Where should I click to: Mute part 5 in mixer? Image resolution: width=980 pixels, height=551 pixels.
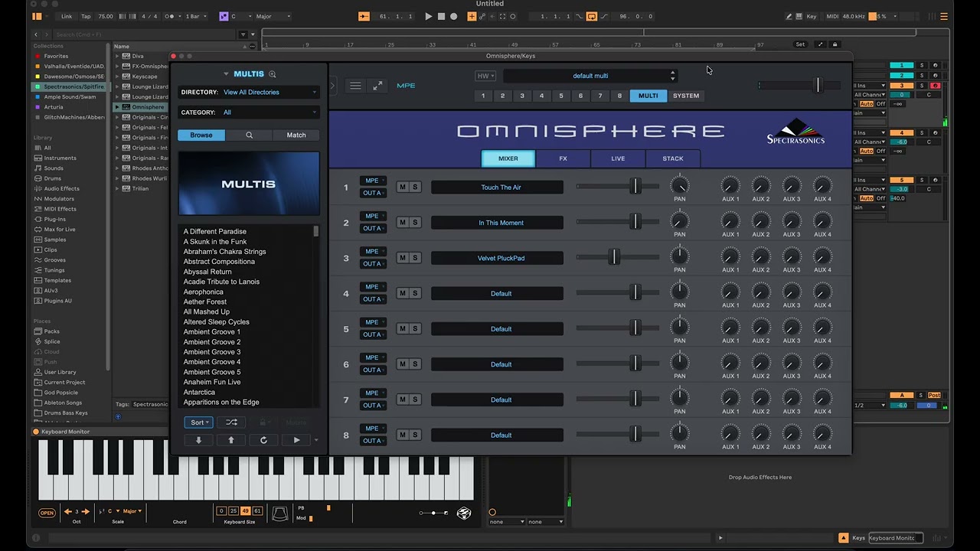coord(403,329)
